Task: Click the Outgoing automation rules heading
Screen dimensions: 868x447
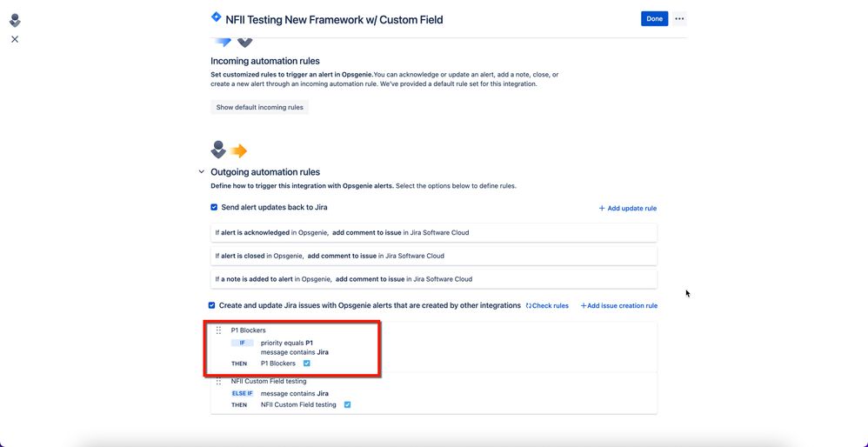Action: pos(265,172)
